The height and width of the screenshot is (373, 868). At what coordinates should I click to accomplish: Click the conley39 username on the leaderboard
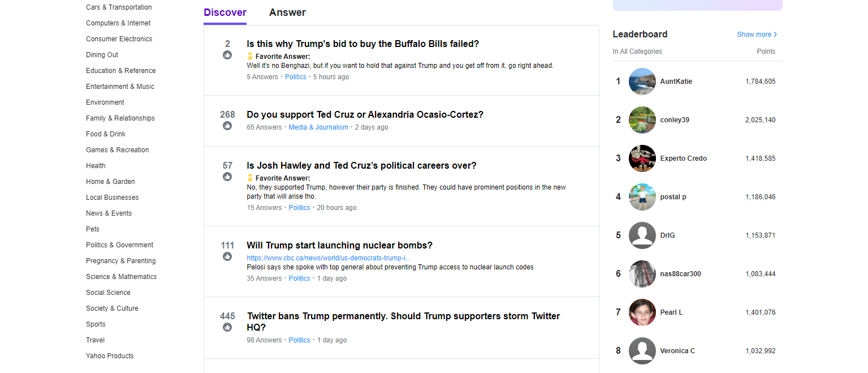[676, 119]
